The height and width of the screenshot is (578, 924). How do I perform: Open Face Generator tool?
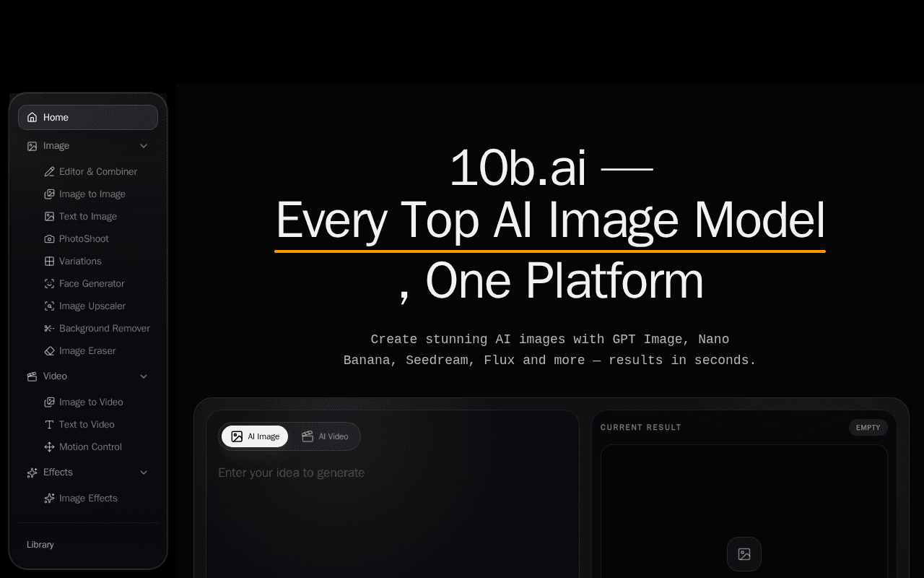(x=92, y=284)
